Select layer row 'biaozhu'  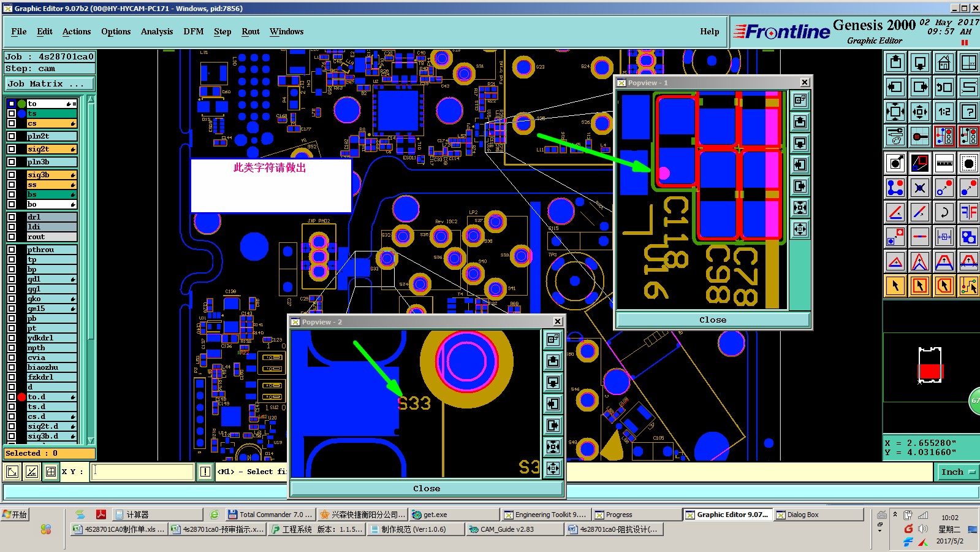pos(51,367)
